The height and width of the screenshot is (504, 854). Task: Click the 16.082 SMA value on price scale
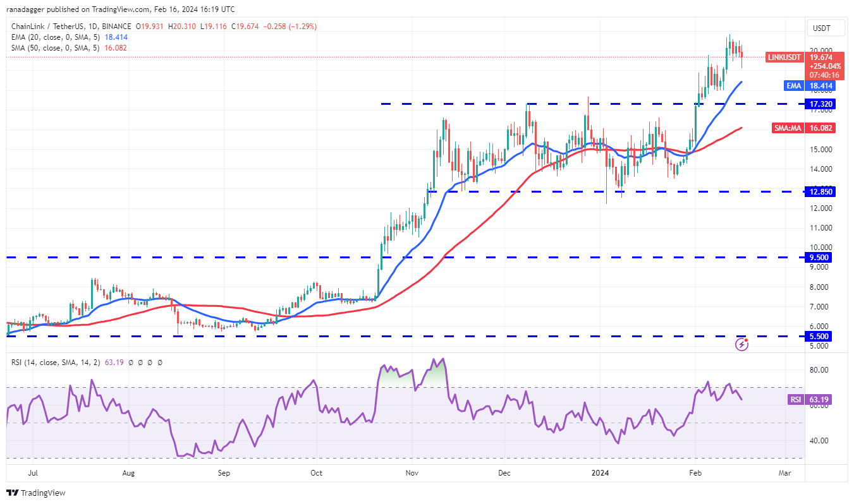[x=822, y=128]
